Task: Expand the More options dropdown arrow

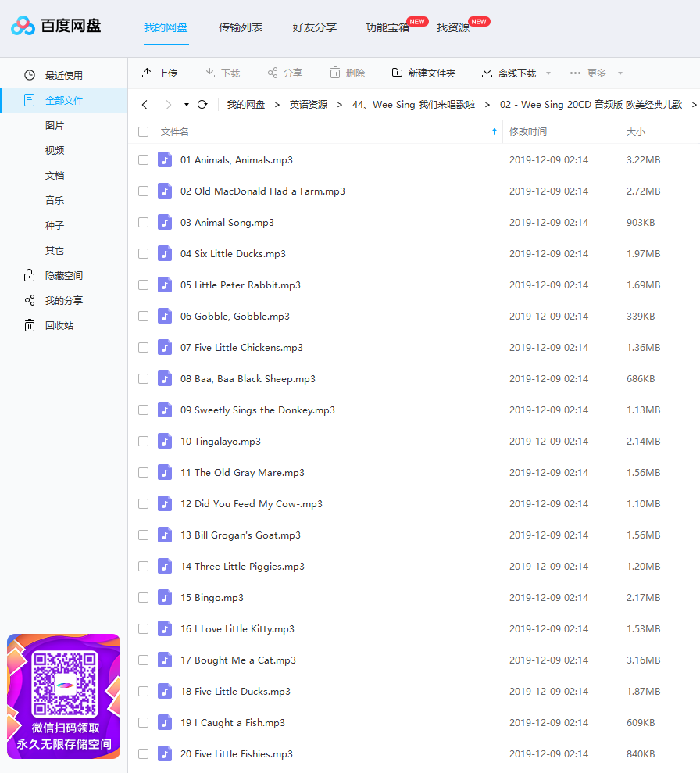Action: point(620,73)
